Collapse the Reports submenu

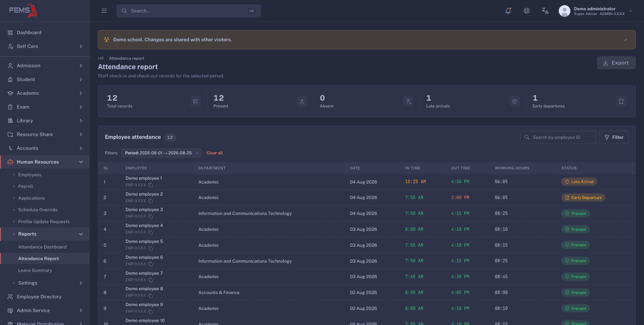[x=45, y=234]
